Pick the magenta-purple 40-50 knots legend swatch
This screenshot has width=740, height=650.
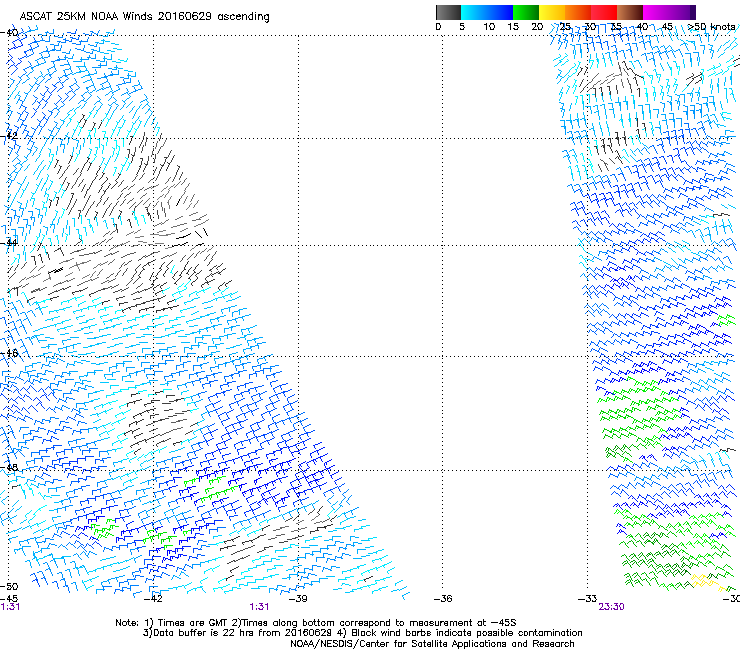click(x=669, y=12)
